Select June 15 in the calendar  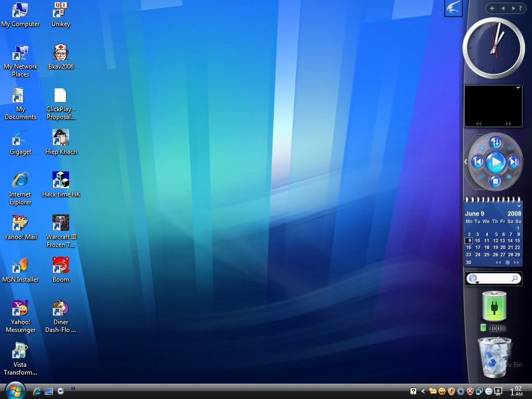(x=517, y=241)
